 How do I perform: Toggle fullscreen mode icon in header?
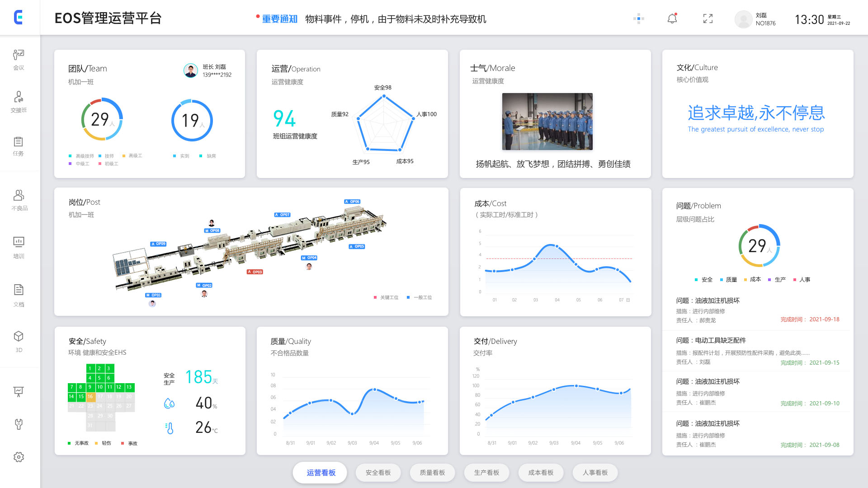pyautogui.click(x=708, y=19)
